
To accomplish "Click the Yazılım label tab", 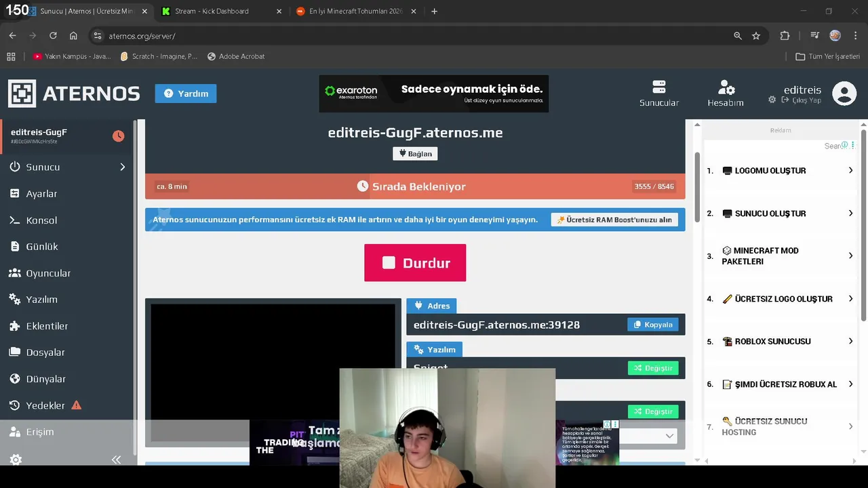I will [x=435, y=349].
